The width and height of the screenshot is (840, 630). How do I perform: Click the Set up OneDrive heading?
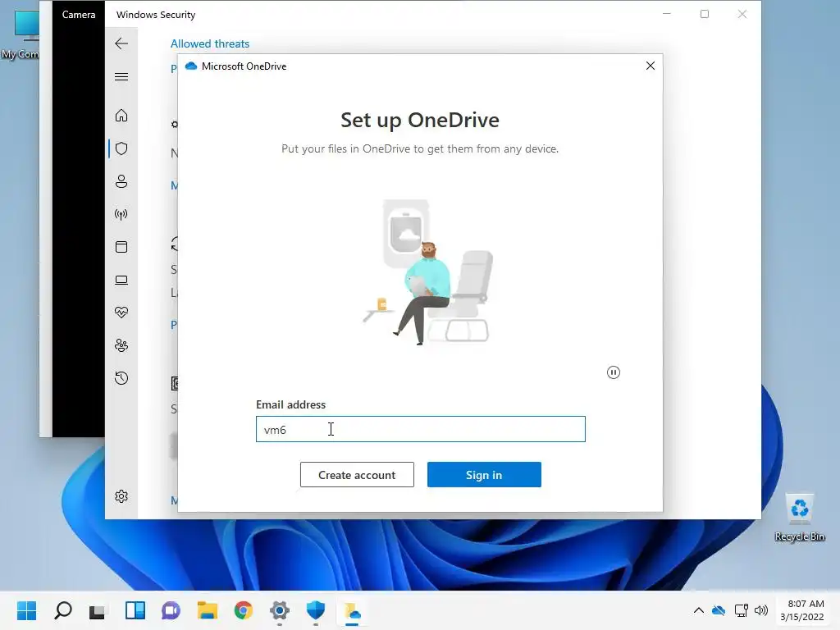point(420,120)
